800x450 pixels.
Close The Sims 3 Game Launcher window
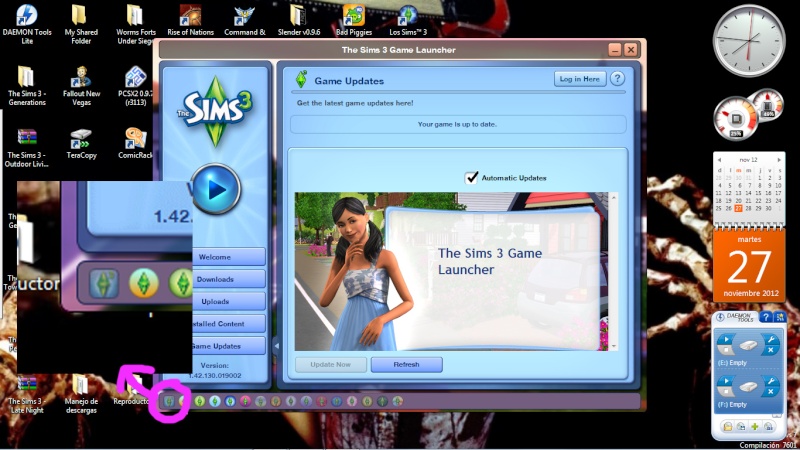[x=631, y=49]
